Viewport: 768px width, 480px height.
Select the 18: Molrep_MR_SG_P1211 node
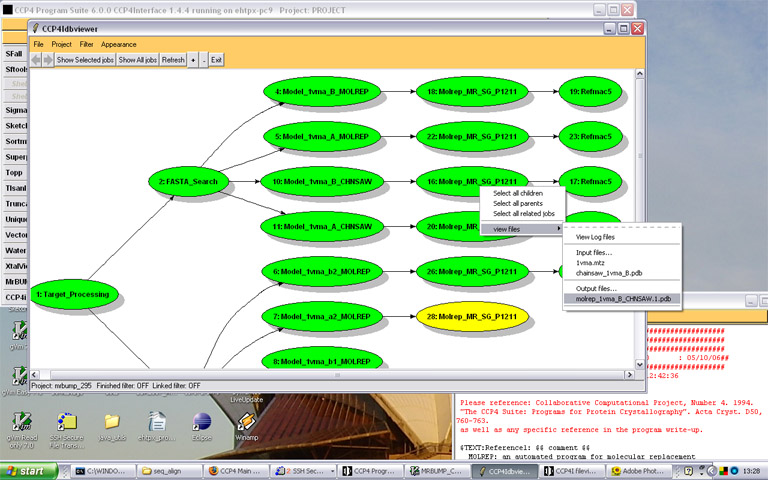coord(472,92)
